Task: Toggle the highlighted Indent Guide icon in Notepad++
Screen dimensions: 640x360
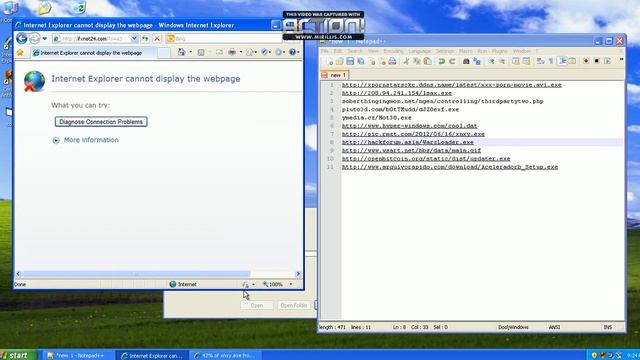Action: tap(562, 62)
